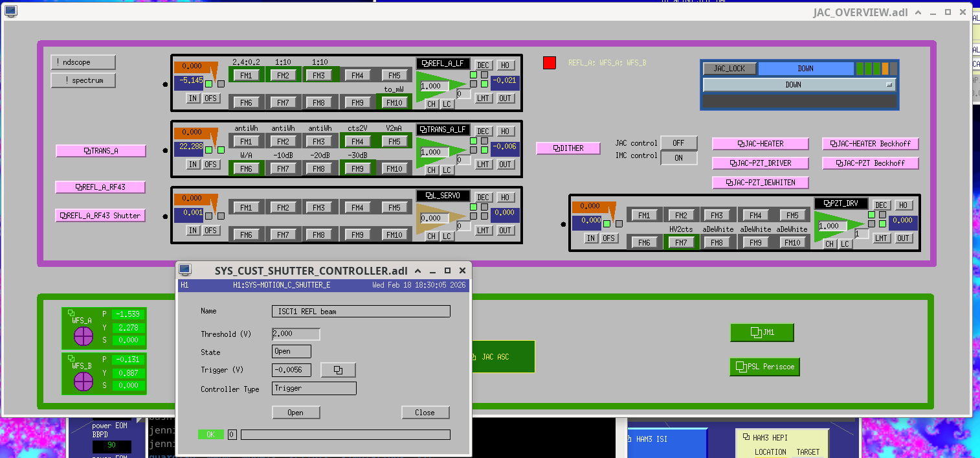Click the JAC ASC green button
Screen dimensions: 980x458
click(503, 357)
